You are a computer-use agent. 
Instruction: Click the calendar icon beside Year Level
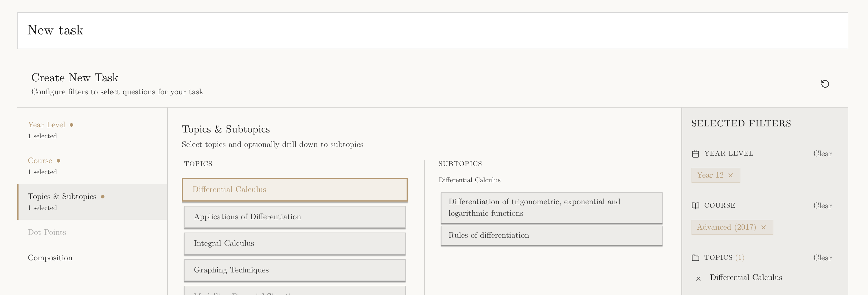[x=695, y=154]
